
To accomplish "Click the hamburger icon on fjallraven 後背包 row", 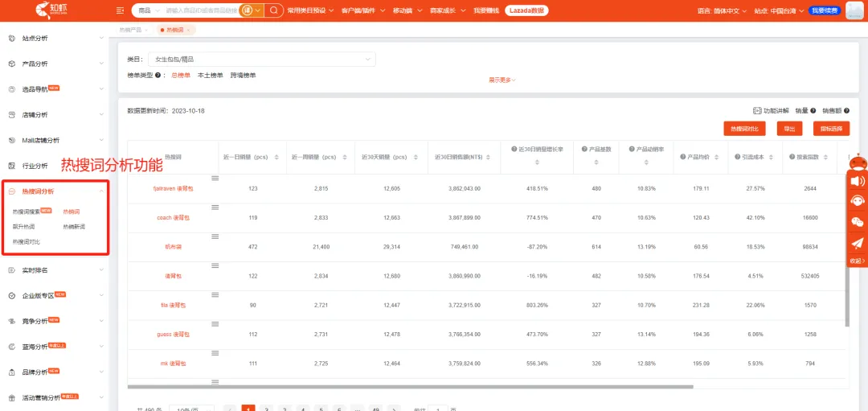I will pos(215,178).
